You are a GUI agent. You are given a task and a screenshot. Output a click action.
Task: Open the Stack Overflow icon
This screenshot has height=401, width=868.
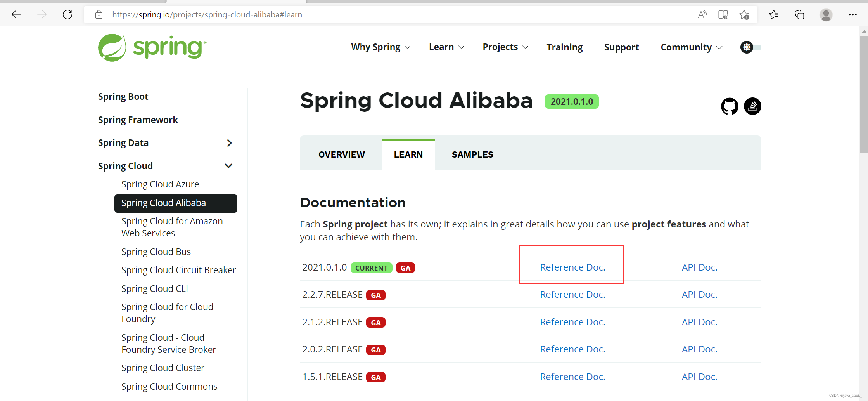pyautogui.click(x=752, y=106)
